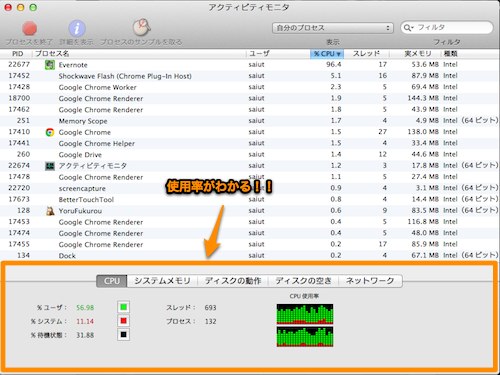The height and width of the screenshot is (375, 500).
Task: Click the プロセス count 132
Action: [210, 321]
